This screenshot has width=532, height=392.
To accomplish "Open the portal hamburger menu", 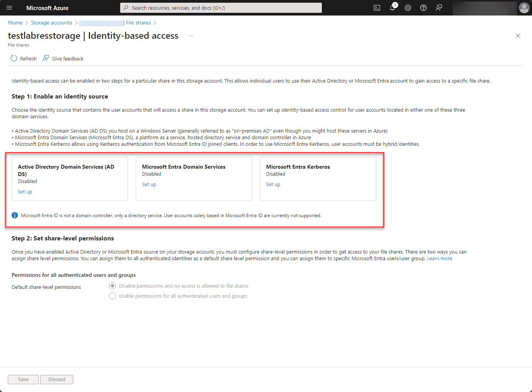I will (9, 8).
